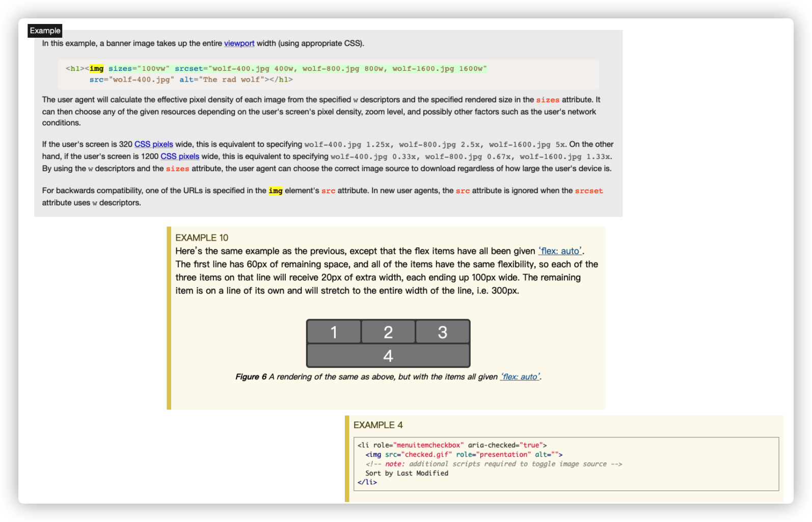The height and width of the screenshot is (522, 812).
Task: Click red sizes attribute after 'descriptors and the'
Action: click(x=177, y=169)
